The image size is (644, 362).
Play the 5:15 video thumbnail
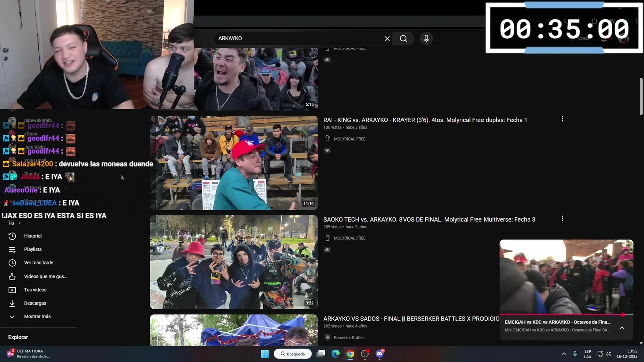[256, 79]
